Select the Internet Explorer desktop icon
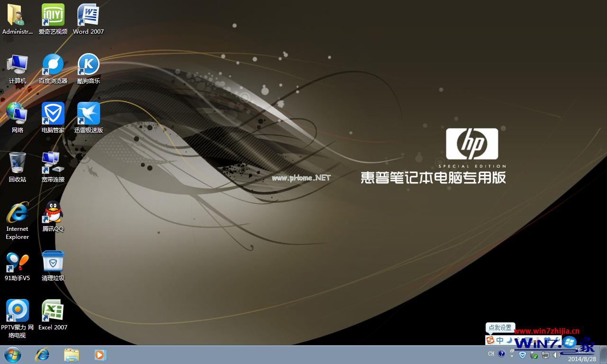This screenshot has width=607, height=364. (18, 221)
